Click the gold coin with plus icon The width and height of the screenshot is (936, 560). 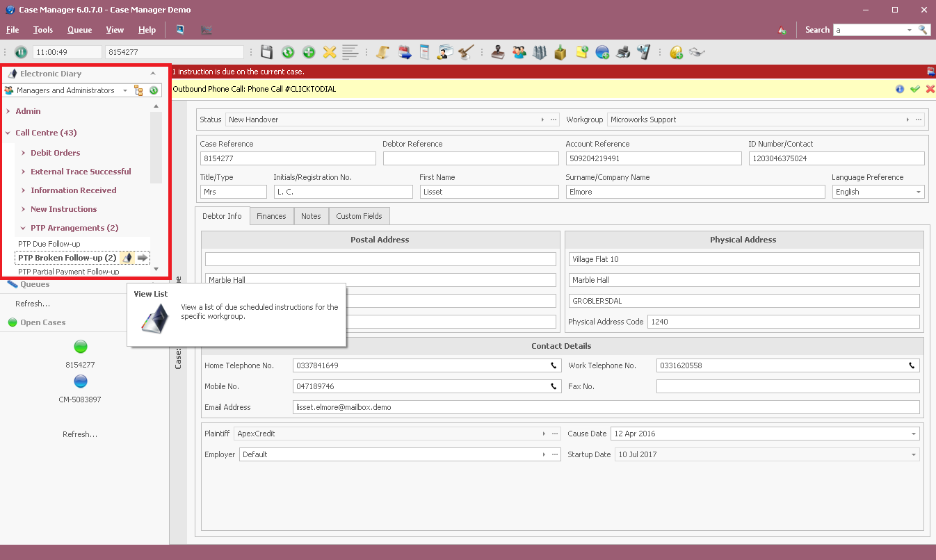(x=676, y=52)
